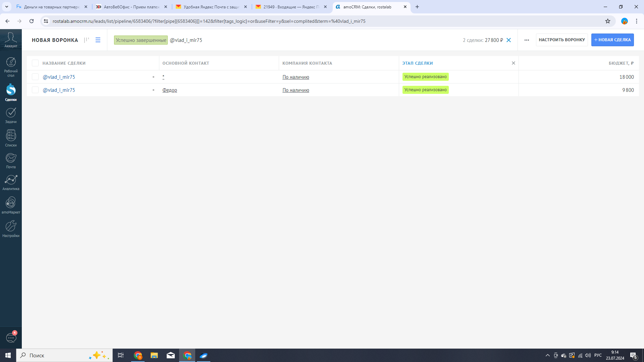
Task: Create a new deal with НОВАЯ СДЕЛКА
Action: point(612,40)
